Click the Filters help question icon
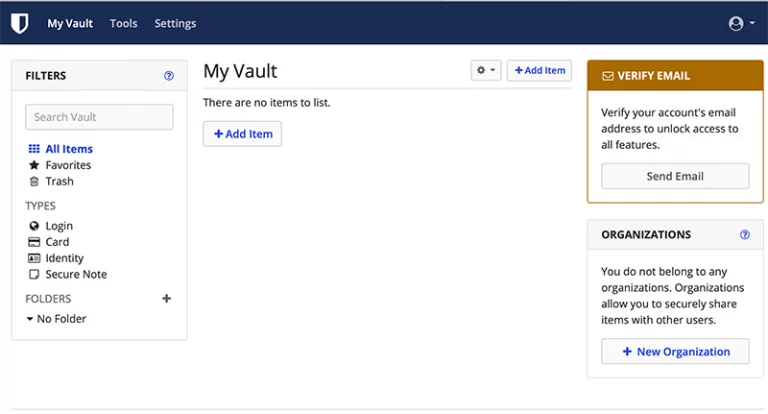 pyautogui.click(x=168, y=75)
